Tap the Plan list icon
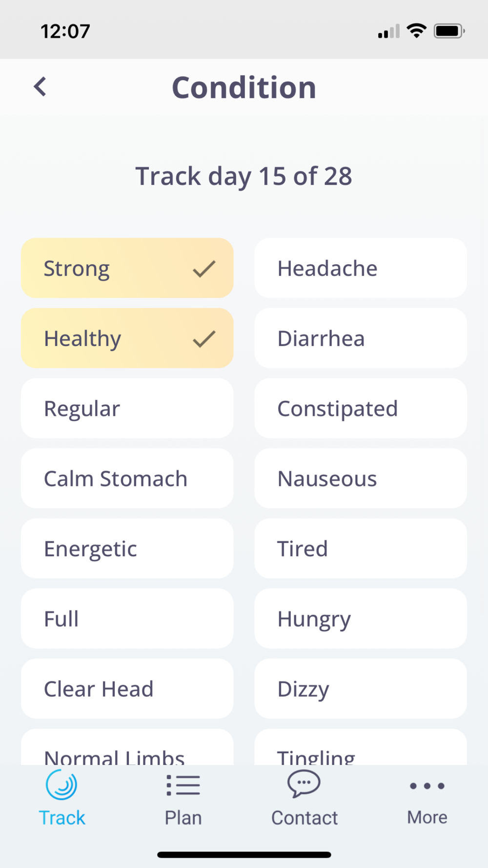 (183, 785)
